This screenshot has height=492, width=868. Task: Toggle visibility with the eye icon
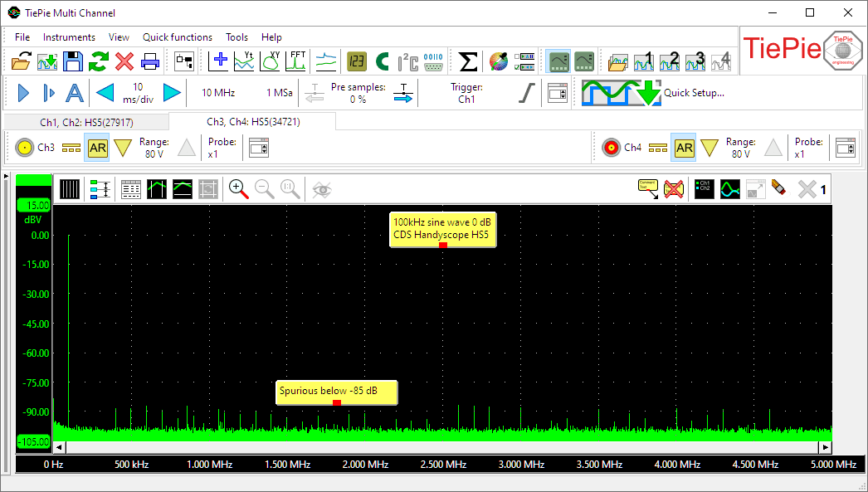pyautogui.click(x=322, y=189)
